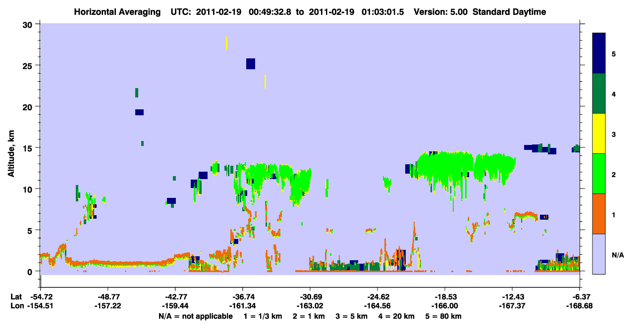Click the longitude value -163.02
Image resolution: width=644 pixels, height=330 pixels.
click(x=310, y=306)
